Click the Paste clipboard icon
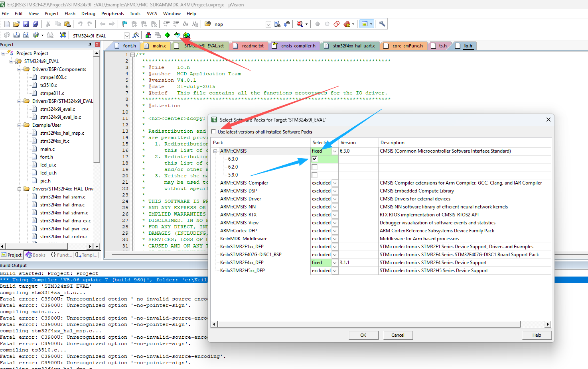Image resolution: width=588 pixels, height=369 pixels. coord(67,24)
